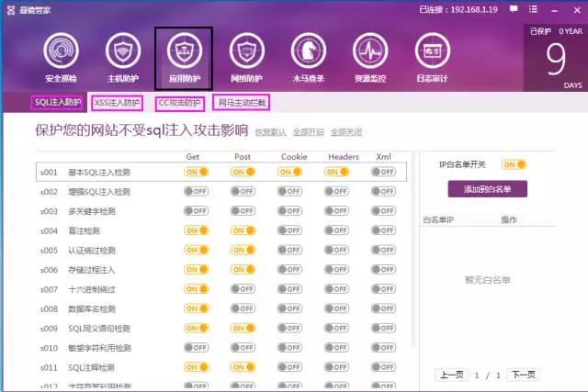Open the 安全巡检 security scan module
The height and width of the screenshot is (392, 588).
pyautogui.click(x=62, y=58)
